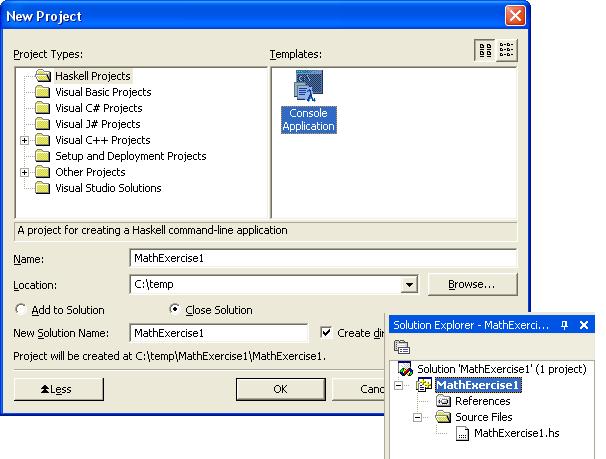Image resolution: width=606 pixels, height=459 pixels.
Task: Expand the Other Projects node
Action: coord(24,172)
